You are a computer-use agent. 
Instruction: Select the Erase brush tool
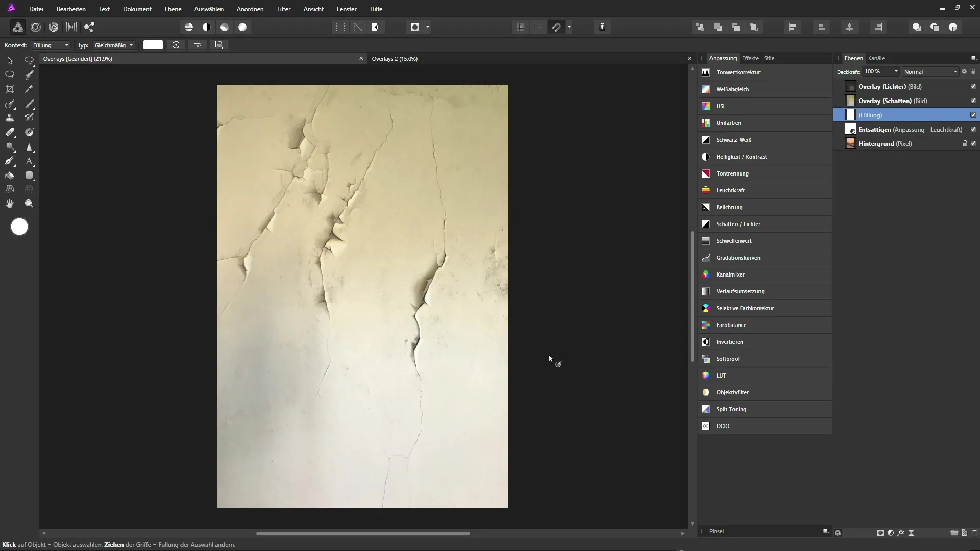10,133
